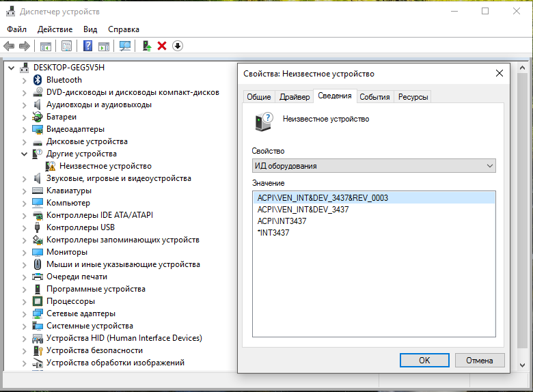
Task: Open the ИД оборудования property dropdown
Action: (x=374, y=166)
